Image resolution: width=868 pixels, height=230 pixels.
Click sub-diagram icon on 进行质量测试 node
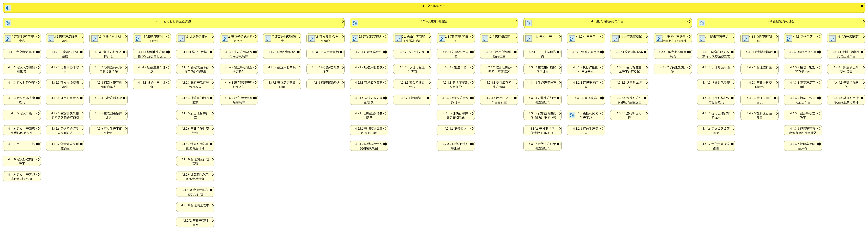615,38
